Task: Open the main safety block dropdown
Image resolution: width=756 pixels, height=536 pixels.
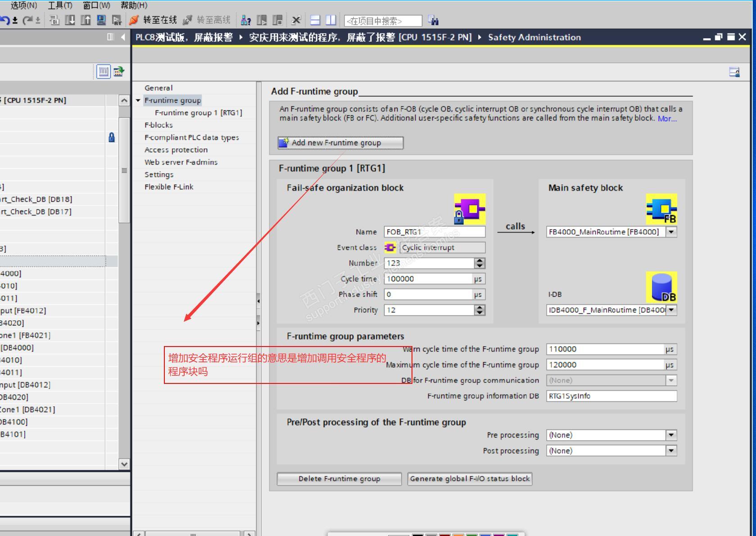Action: click(x=671, y=232)
